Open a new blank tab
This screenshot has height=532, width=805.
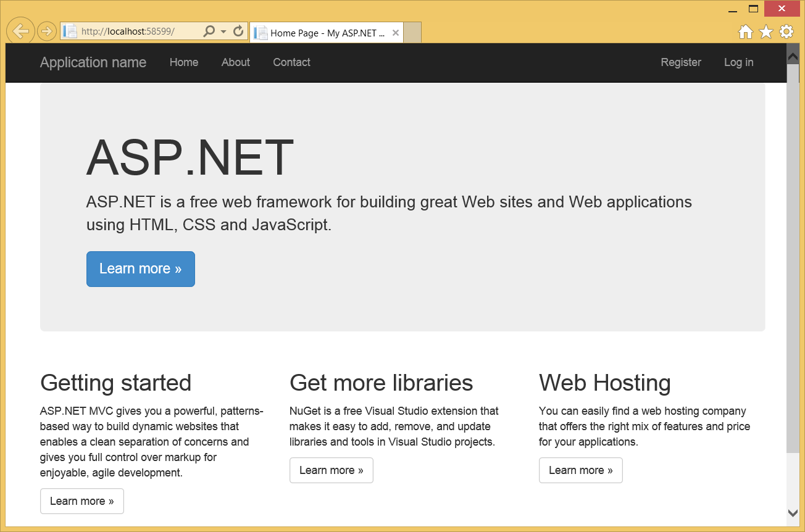click(412, 33)
